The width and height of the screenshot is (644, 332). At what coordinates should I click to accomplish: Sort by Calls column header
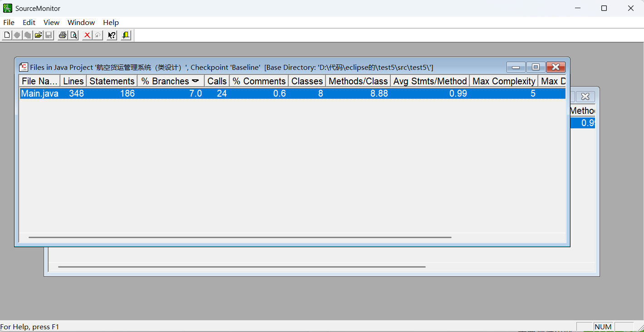[x=217, y=81]
